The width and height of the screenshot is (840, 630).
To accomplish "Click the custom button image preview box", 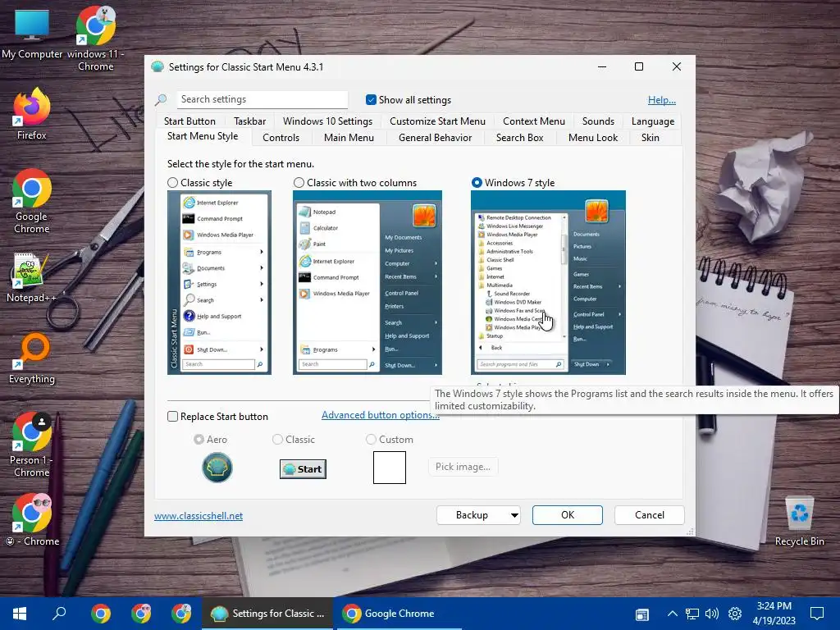I will click(x=390, y=467).
